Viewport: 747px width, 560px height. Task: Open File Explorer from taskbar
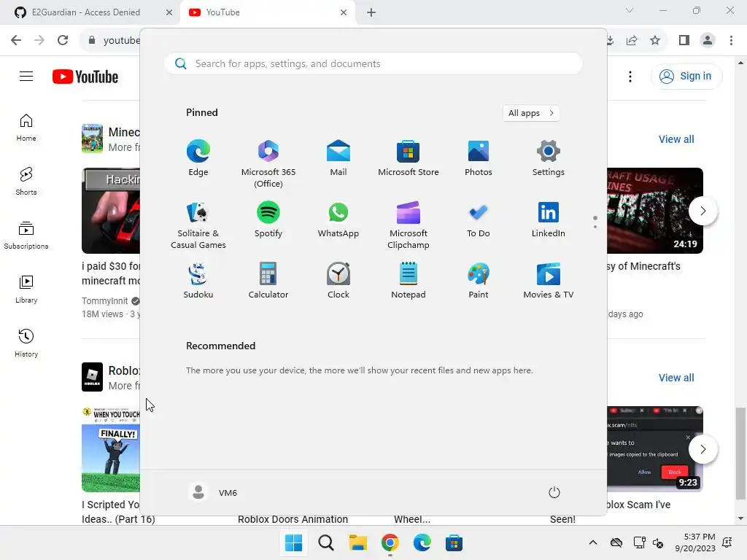357,542
